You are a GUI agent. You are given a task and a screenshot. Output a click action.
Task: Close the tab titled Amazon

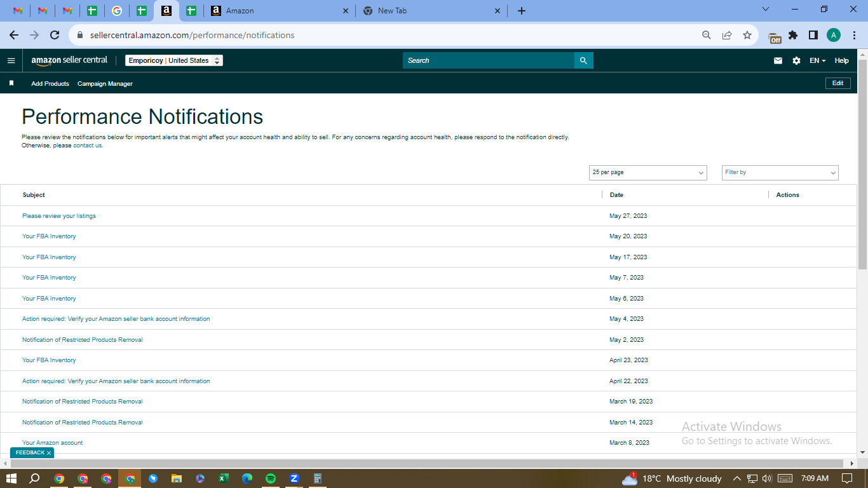point(345,11)
